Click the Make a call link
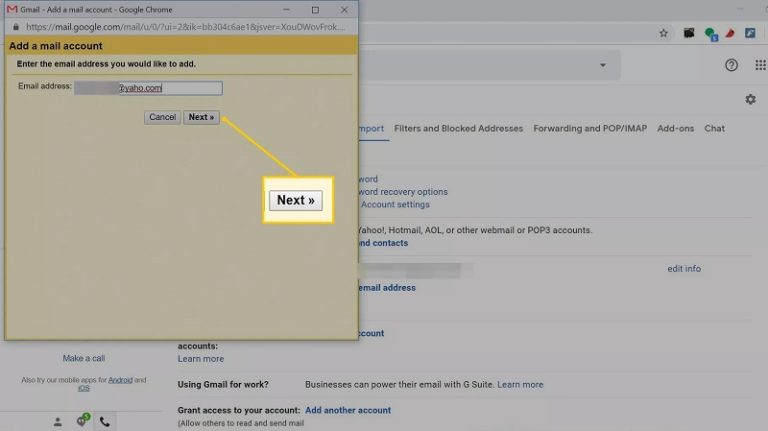Viewport: 768px width, 431px height. [x=83, y=358]
